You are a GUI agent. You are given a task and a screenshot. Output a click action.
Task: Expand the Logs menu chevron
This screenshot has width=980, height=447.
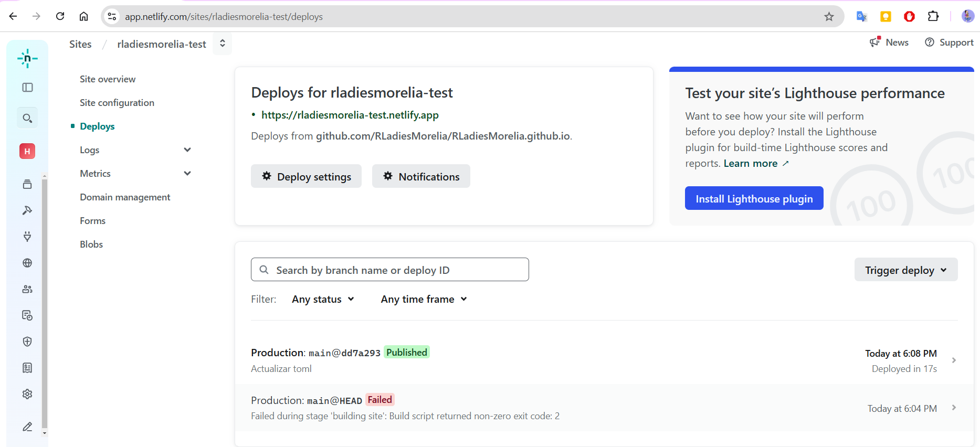pyautogui.click(x=187, y=150)
